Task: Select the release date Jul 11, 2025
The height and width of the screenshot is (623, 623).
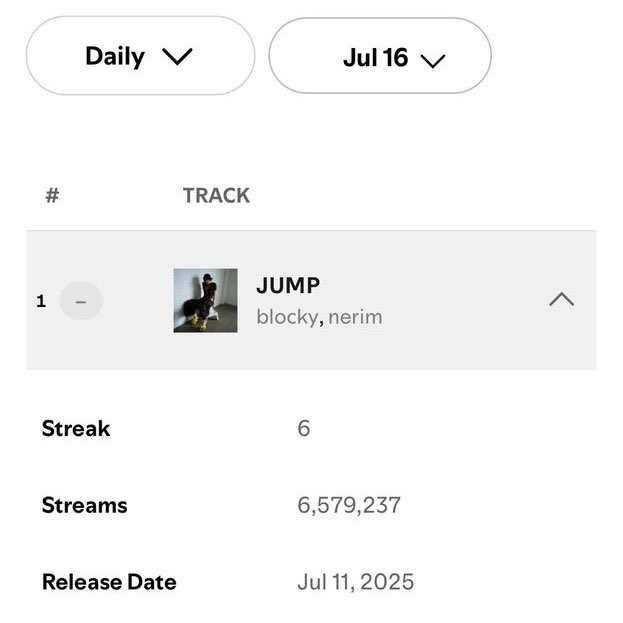Action: pos(355,582)
